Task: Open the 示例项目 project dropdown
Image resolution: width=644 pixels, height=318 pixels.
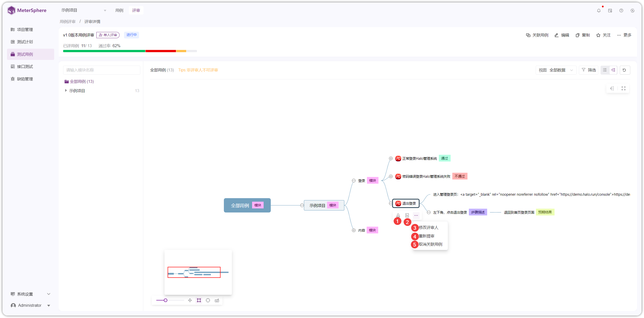Action: (84, 10)
